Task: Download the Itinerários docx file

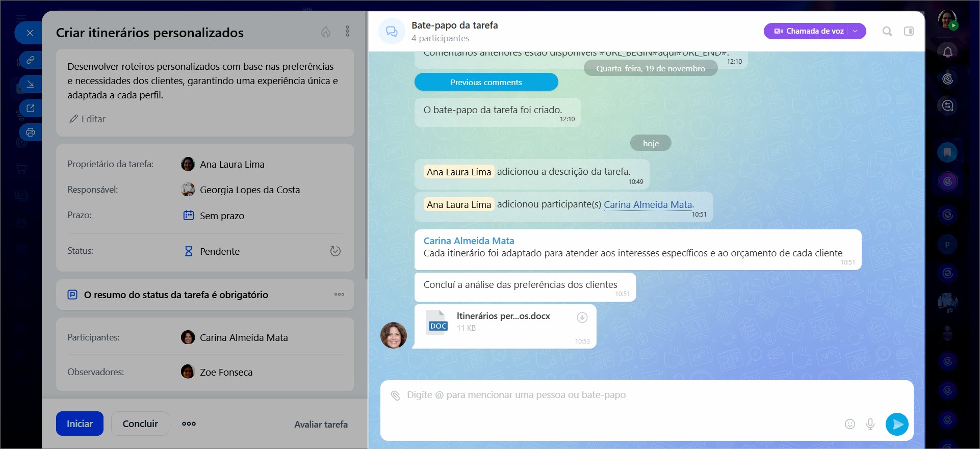Action: tap(582, 318)
